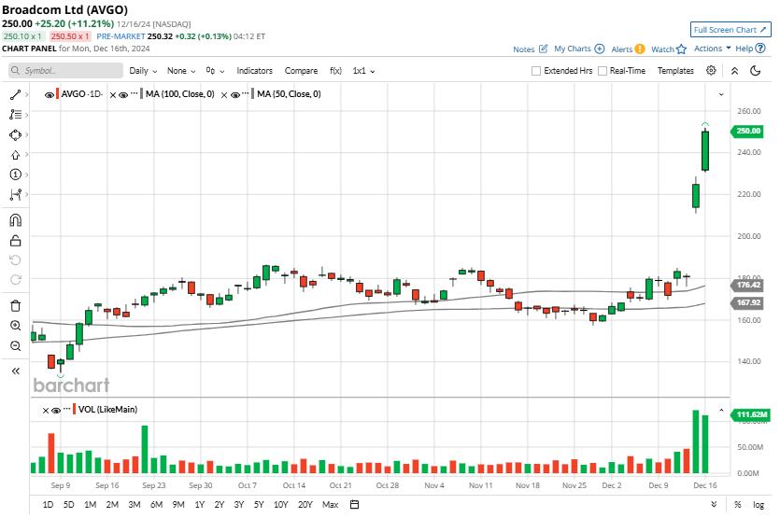Image resolution: width=780 pixels, height=532 pixels.
Task: Click the undo arrow icon
Action: click(16, 260)
